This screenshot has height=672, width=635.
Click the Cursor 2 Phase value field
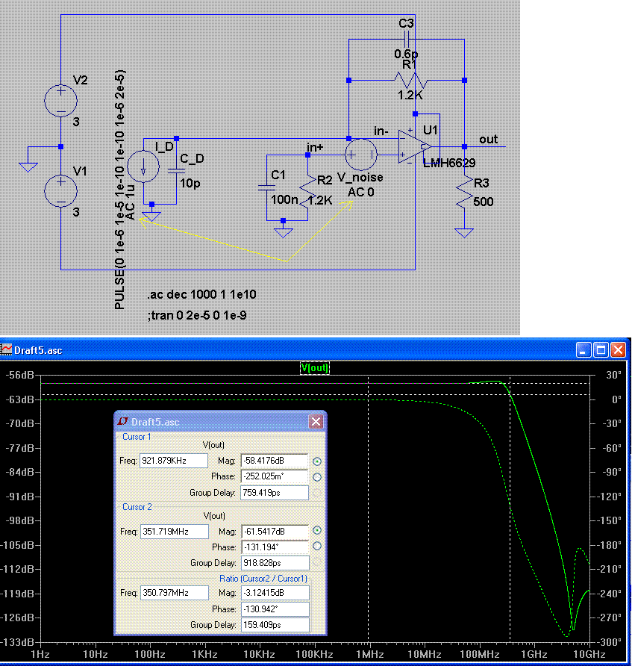tap(275, 547)
